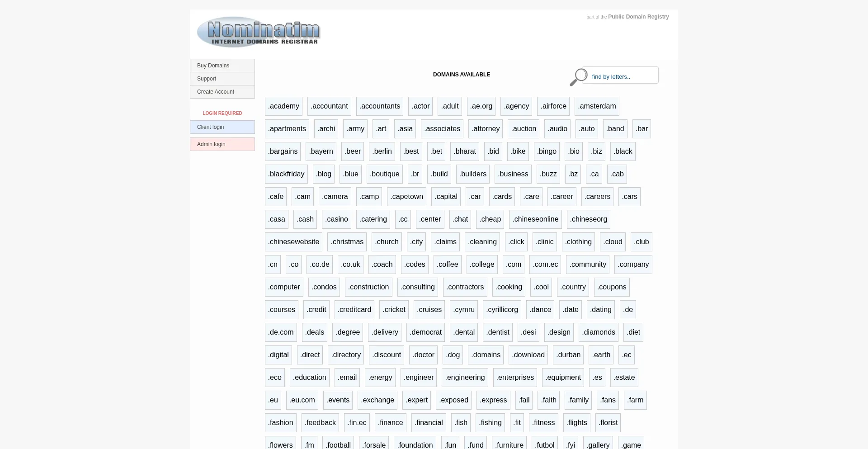This screenshot has width=868, height=449.
Task: Select the .eu.com domain
Action: (x=302, y=400)
